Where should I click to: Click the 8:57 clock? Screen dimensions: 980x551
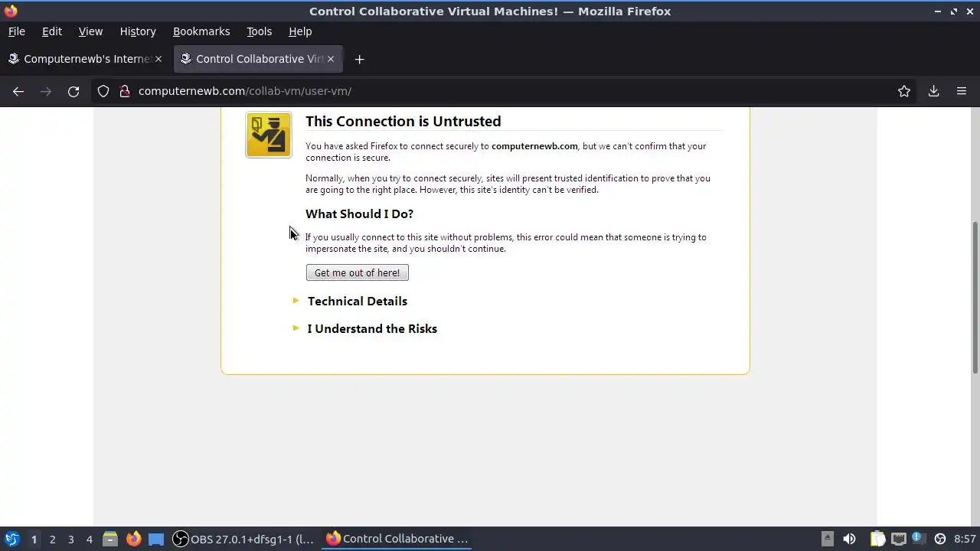coord(965,539)
